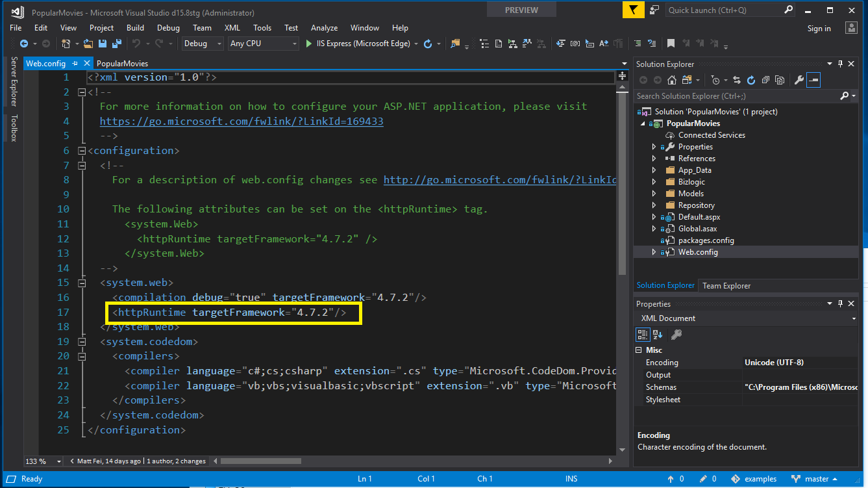Click the browser refresh icon in toolbar
This screenshot has height=488, width=868.
click(428, 44)
